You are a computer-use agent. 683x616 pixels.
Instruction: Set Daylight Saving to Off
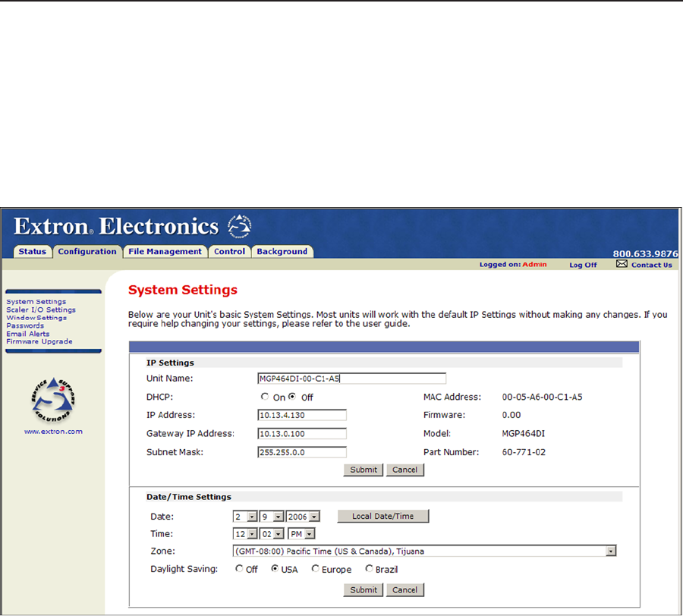pos(239,568)
